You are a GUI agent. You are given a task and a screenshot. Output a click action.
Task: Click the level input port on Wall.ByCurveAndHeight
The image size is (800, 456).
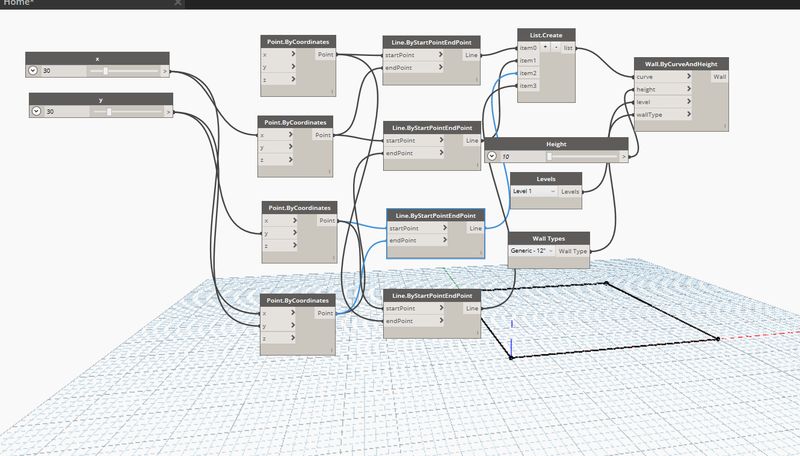[x=663, y=102]
